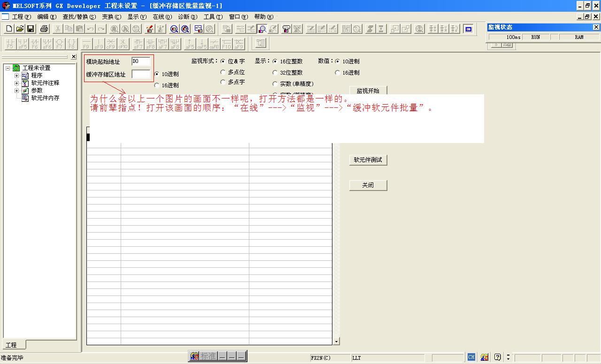This screenshot has width=601, height=364.
Task: Click the Open project folder icon
Action: click(20, 29)
